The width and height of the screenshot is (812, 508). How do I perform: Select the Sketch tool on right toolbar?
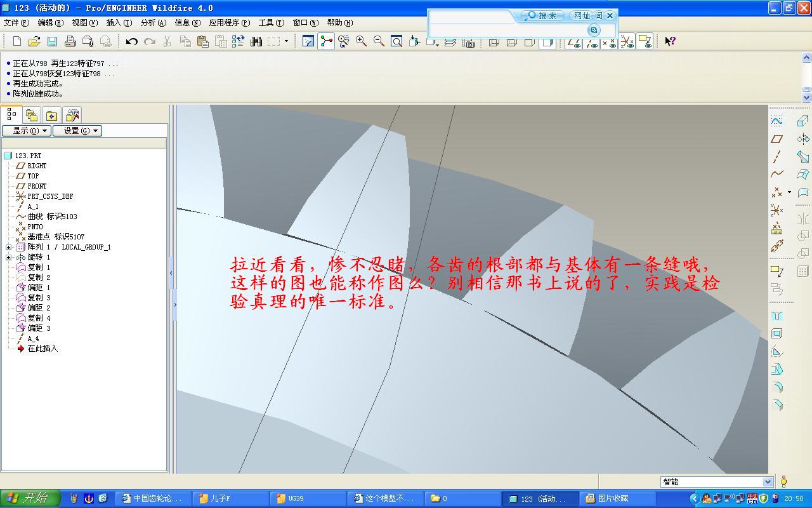(776, 121)
